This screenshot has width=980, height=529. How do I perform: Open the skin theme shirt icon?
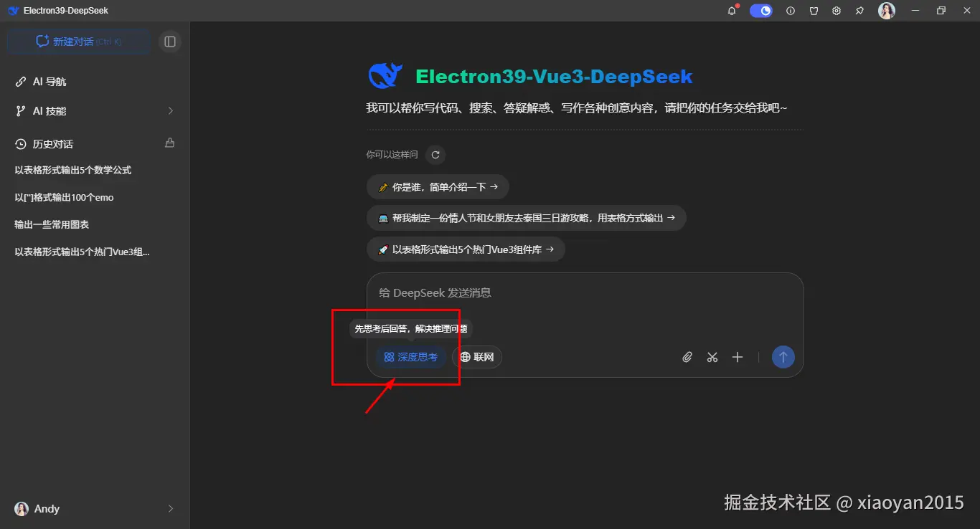click(814, 11)
